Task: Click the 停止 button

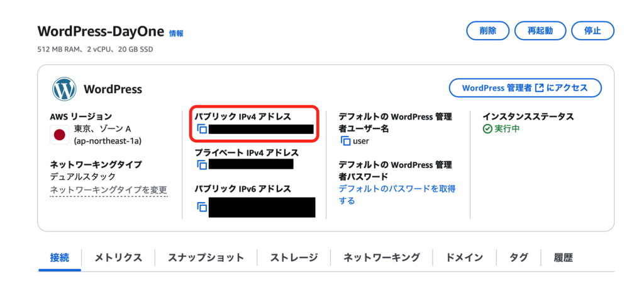Action: (592, 31)
